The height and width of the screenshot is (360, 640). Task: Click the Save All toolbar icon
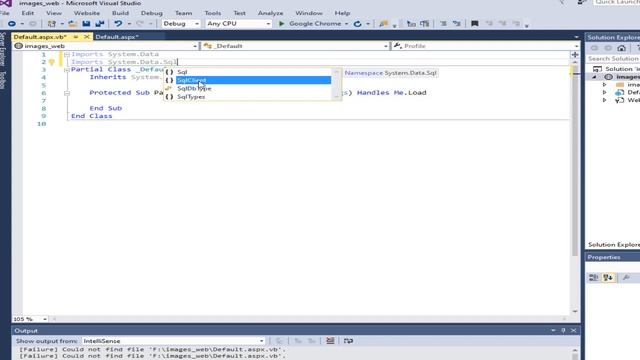click(x=100, y=24)
